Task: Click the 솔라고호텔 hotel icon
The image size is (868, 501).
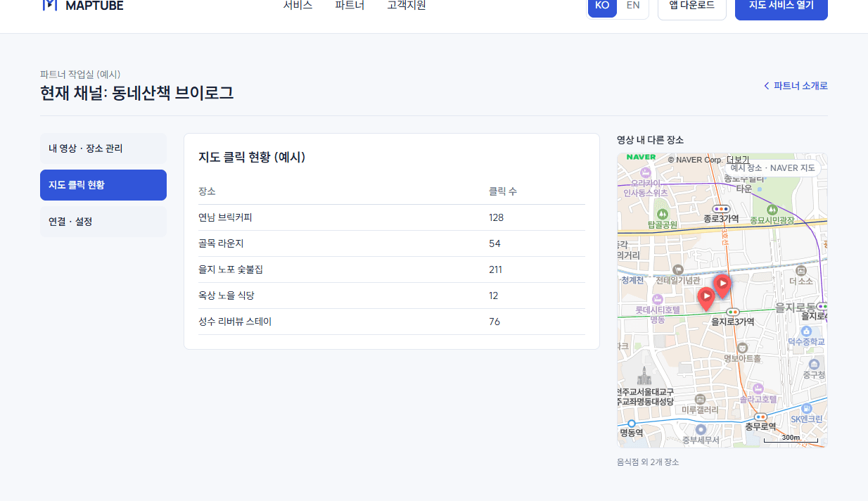Action: (x=758, y=388)
